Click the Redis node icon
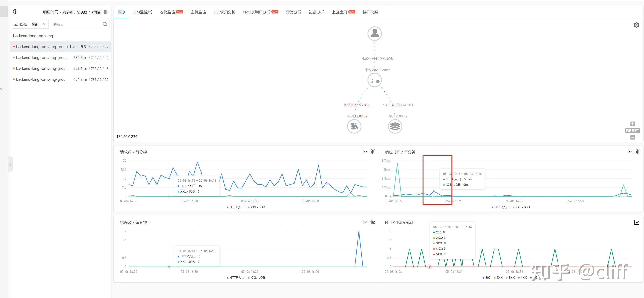This screenshot has height=298, width=644. click(395, 126)
